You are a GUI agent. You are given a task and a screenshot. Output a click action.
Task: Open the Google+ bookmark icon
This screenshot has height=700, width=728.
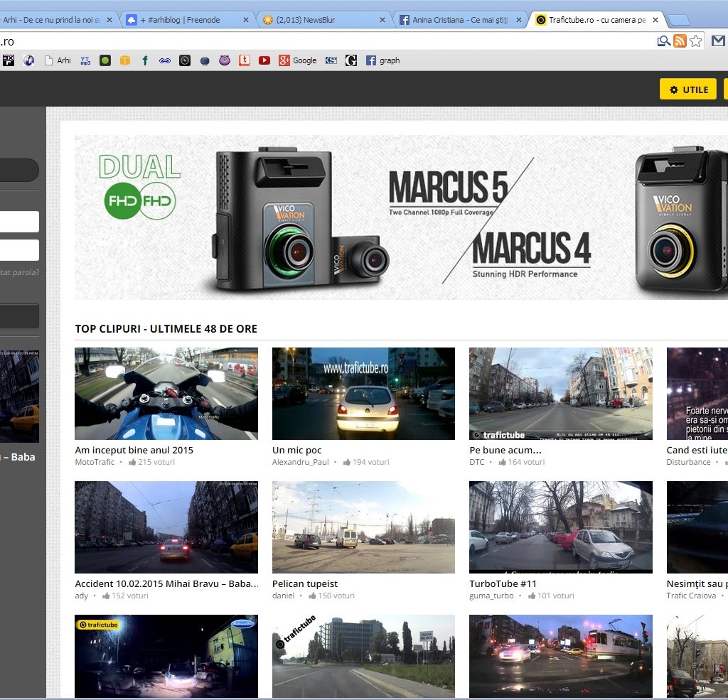284,60
